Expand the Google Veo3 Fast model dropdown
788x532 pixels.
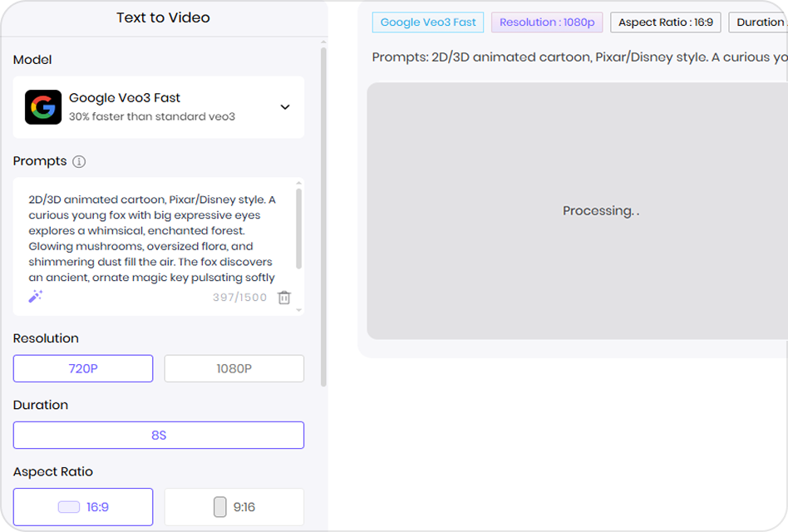point(285,107)
